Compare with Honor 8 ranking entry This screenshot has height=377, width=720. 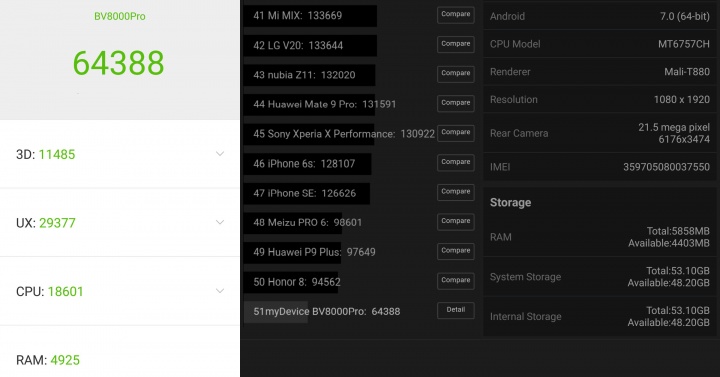pos(456,281)
